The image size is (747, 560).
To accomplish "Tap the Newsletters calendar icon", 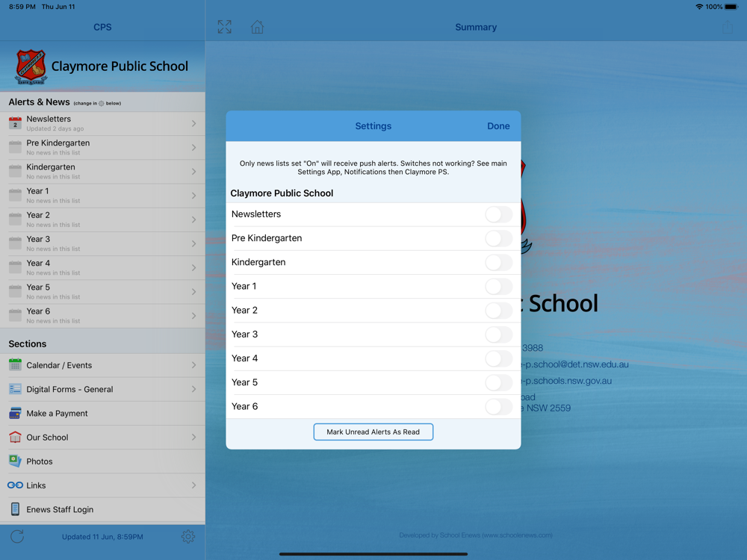I will tap(15, 123).
